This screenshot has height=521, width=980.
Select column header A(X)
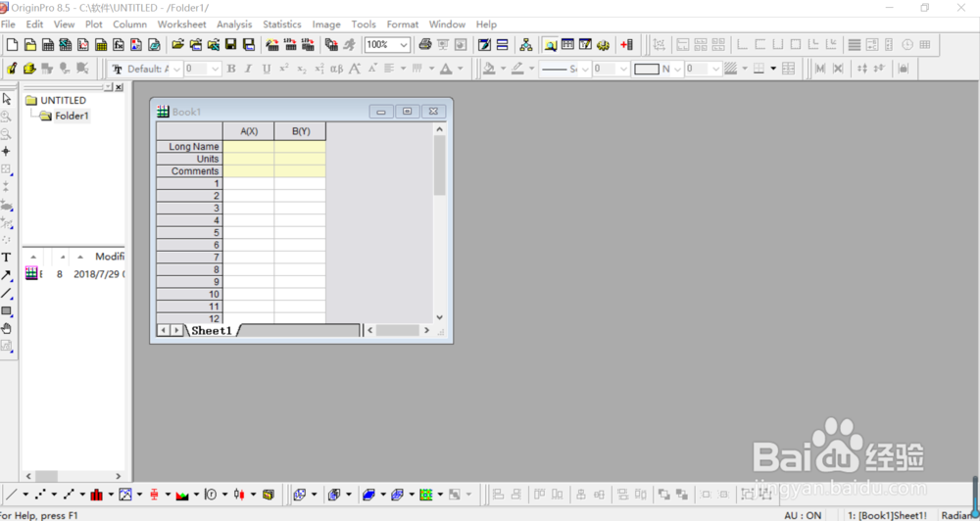(249, 131)
